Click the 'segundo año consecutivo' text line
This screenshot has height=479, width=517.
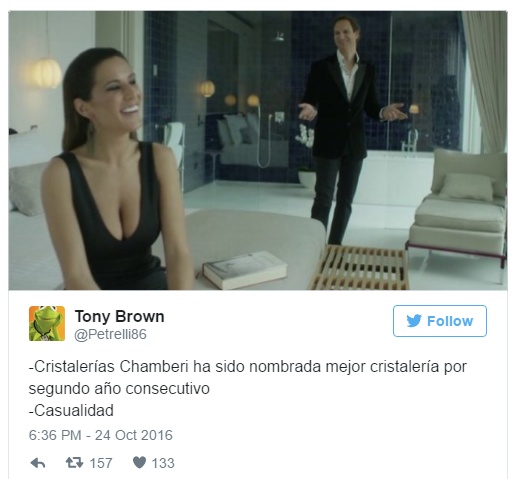(119, 389)
